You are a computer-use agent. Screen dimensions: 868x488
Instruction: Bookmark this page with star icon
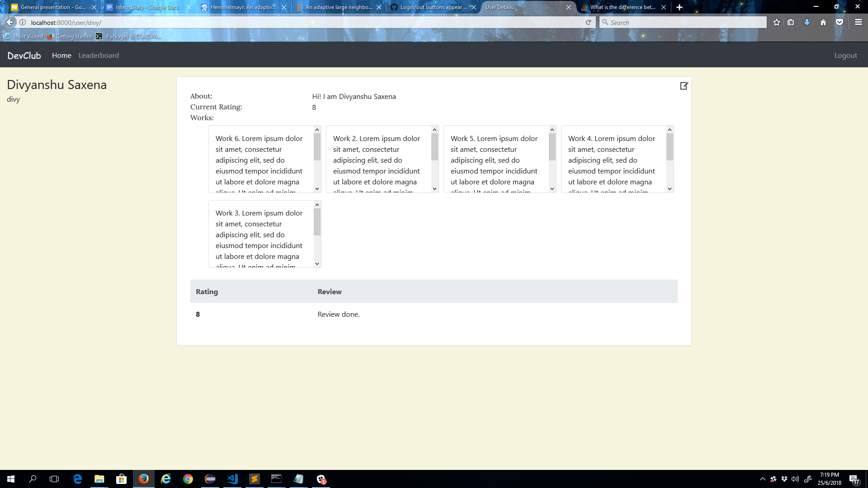pos(777,23)
